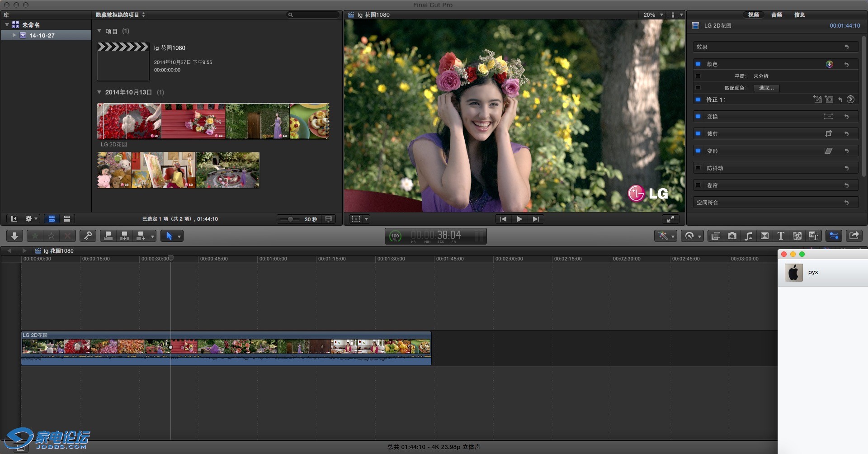Open the photos browser camera icon
Viewport: 868px width, 454px height.
732,236
